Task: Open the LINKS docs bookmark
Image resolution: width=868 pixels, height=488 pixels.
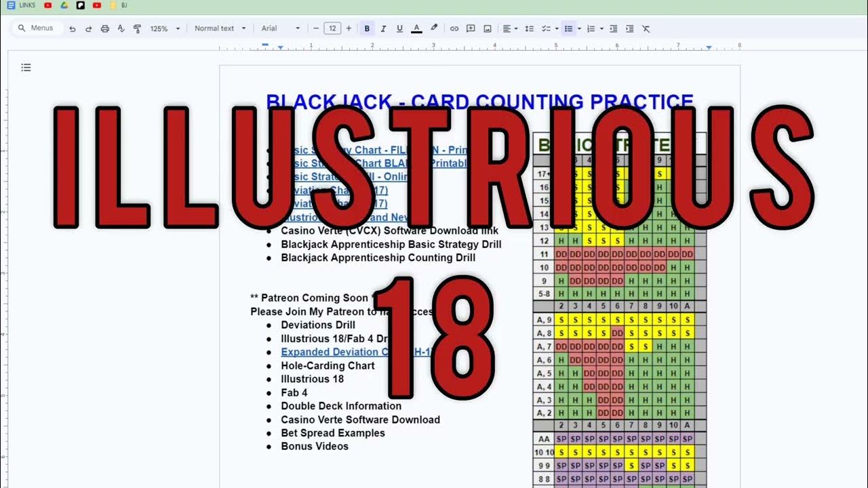Action: pos(21,5)
